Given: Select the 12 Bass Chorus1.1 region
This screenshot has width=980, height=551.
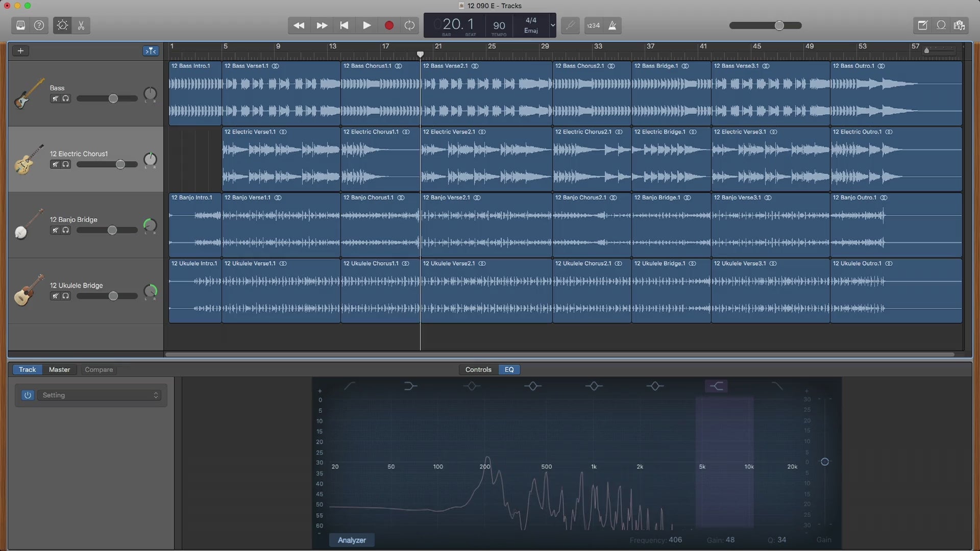Looking at the screenshot, I should click(380, 93).
